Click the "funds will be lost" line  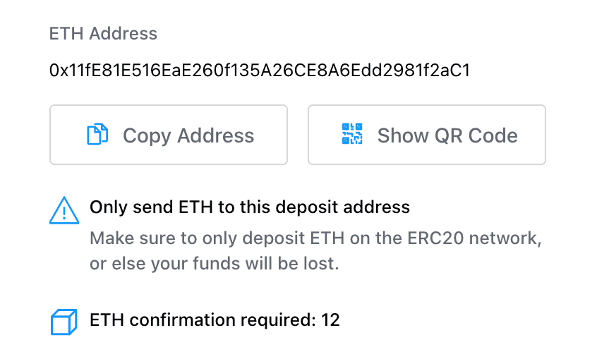tap(215, 264)
